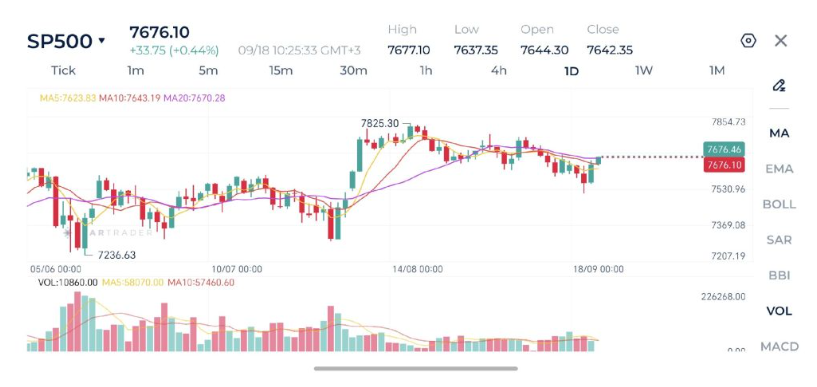Open the SP500 symbol dropdown arrow
This screenshot has width=817, height=387.
click(x=102, y=41)
